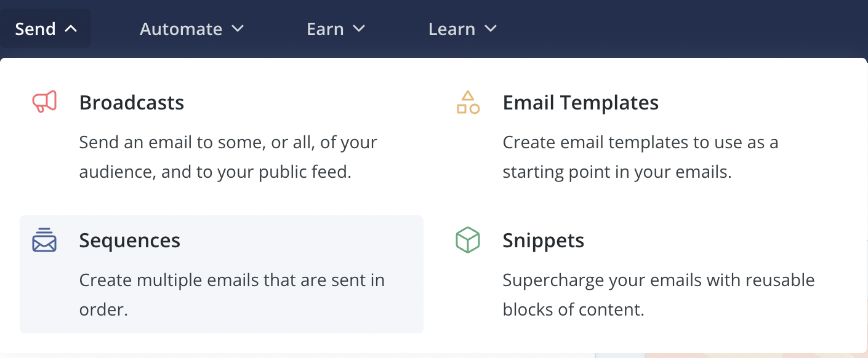Click the Send navigation label
Screen dimensions: 868x358
36,29
